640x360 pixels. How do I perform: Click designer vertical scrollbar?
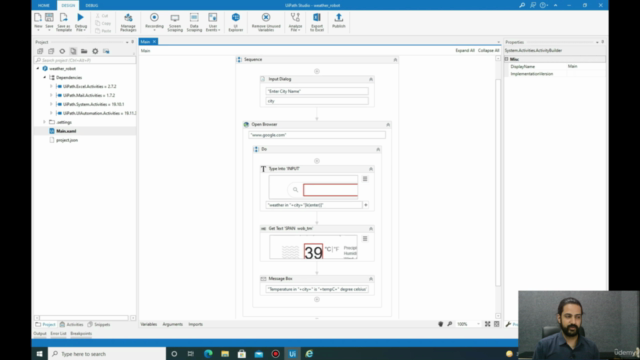(x=498, y=183)
